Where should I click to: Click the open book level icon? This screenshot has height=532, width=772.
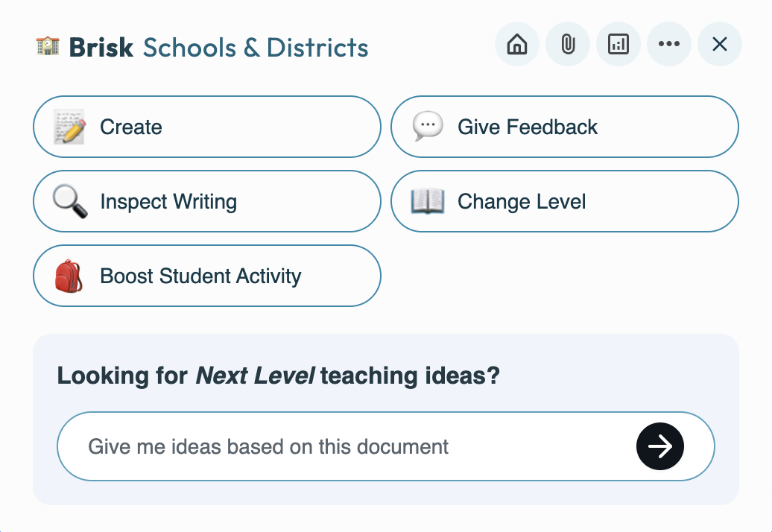pyautogui.click(x=428, y=201)
